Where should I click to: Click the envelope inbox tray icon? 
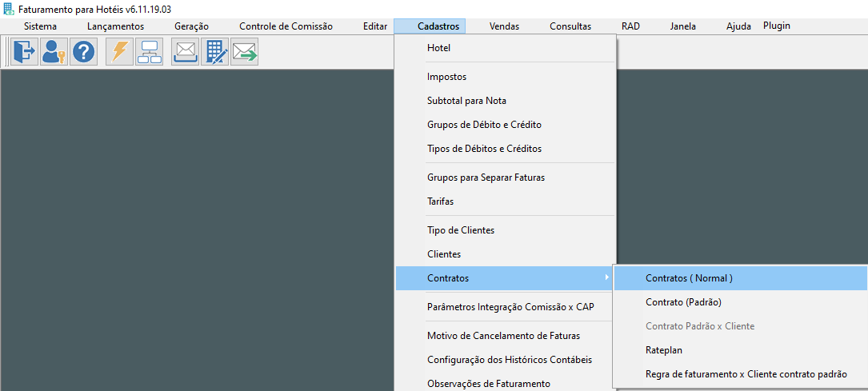click(186, 52)
